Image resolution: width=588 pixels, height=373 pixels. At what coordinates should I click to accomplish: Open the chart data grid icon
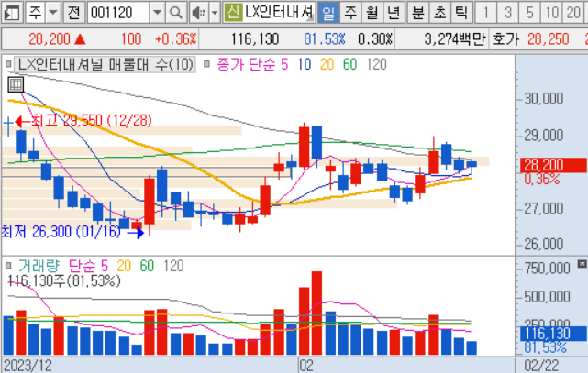click(16, 84)
